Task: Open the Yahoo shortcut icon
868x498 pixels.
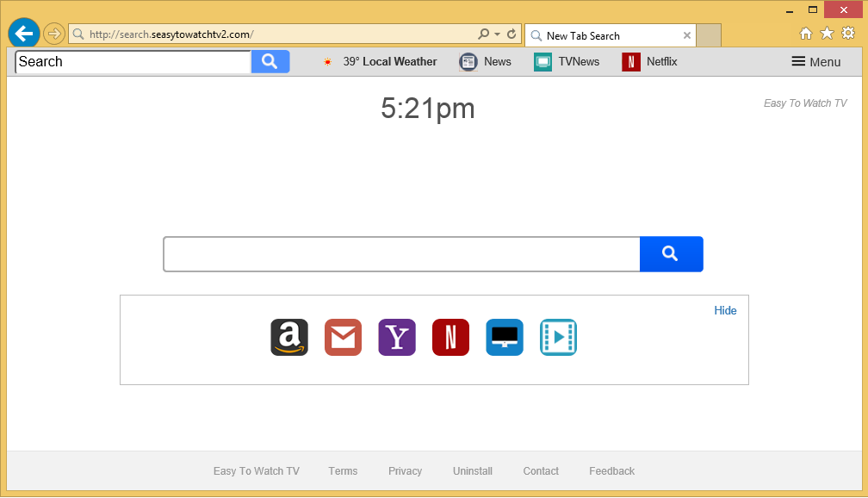Action: [x=397, y=337]
